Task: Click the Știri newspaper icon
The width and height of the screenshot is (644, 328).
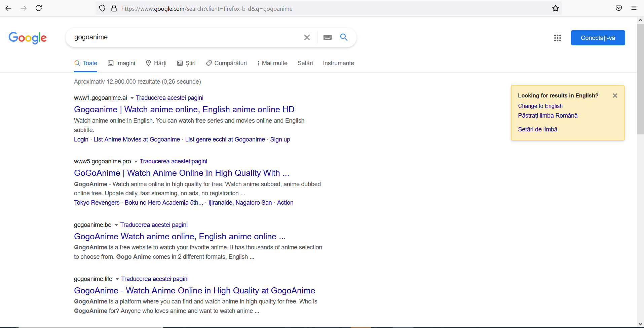Action: (180, 63)
